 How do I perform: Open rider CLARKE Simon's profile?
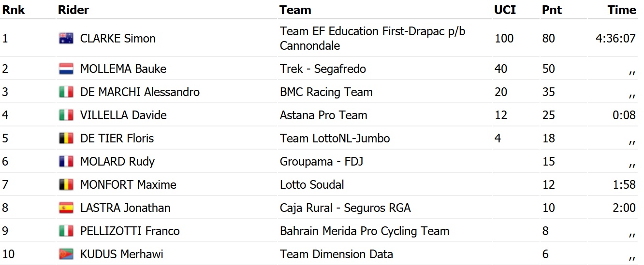[x=117, y=39]
